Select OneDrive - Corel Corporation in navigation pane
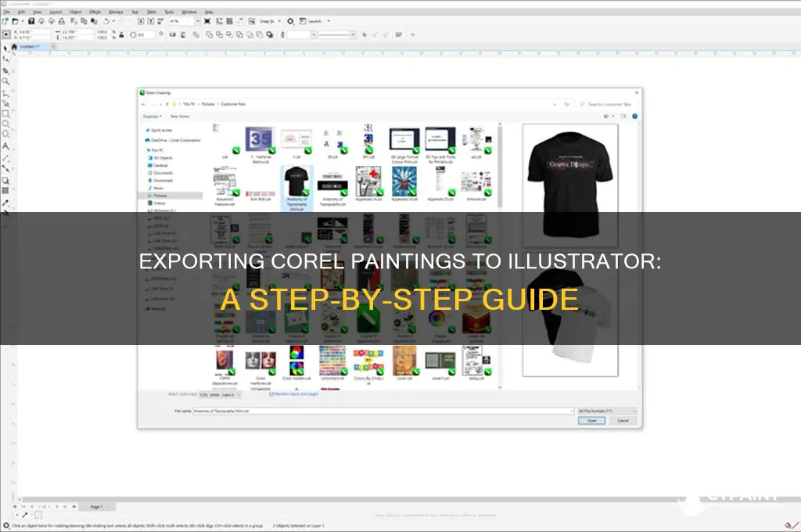Screen dimensions: 801x532 (x=173, y=140)
